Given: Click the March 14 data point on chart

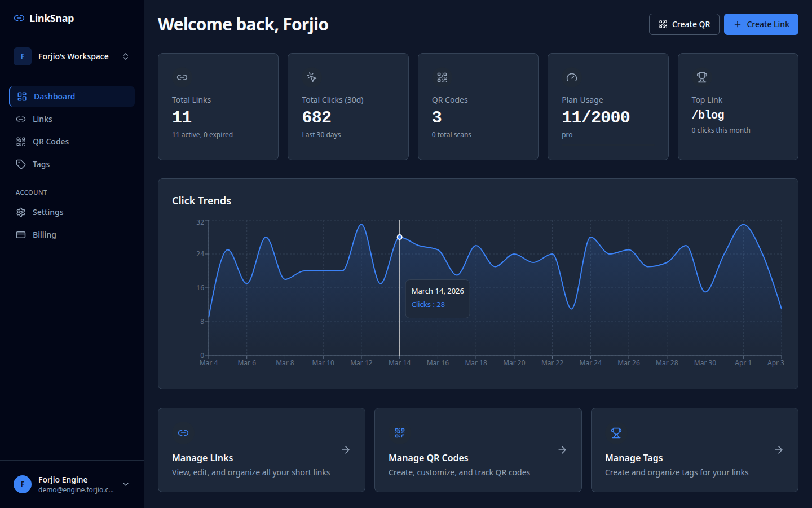Looking at the screenshot, I should pos(400,237).
